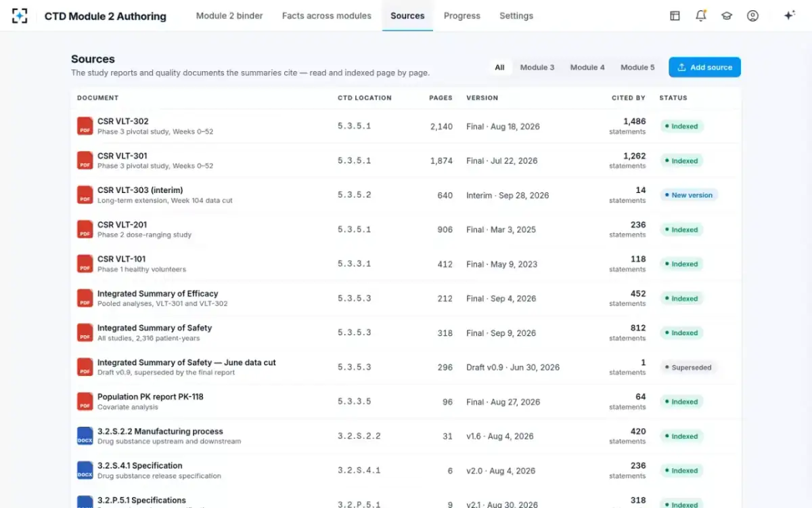Filter sources by Module 4
The height and width of the screenshot is (508, 812).
587,67
